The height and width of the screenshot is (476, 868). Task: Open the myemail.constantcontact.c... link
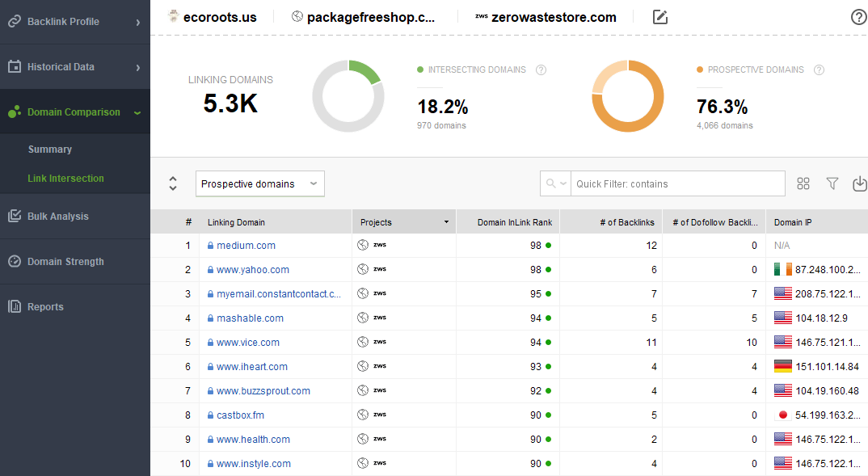coord(279,294)
